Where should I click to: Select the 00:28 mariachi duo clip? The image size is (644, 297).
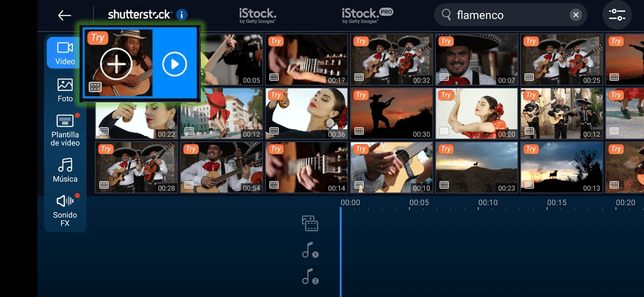(137, 167)
